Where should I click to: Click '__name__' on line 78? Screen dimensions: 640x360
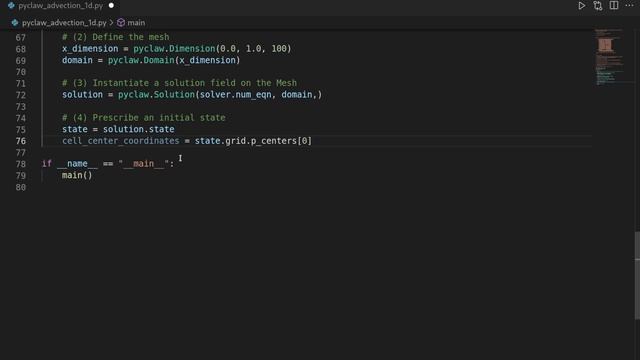tap(77, 164)
